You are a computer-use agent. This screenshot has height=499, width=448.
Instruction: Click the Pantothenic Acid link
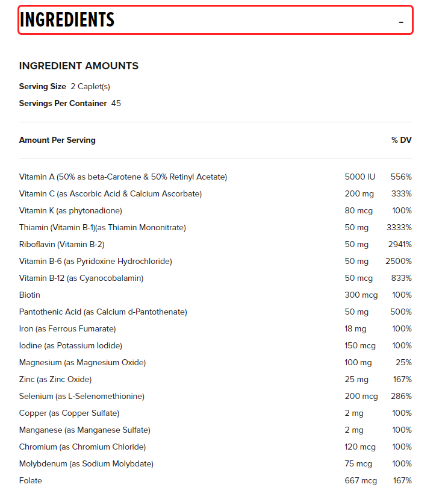click(x=102, y=312)
